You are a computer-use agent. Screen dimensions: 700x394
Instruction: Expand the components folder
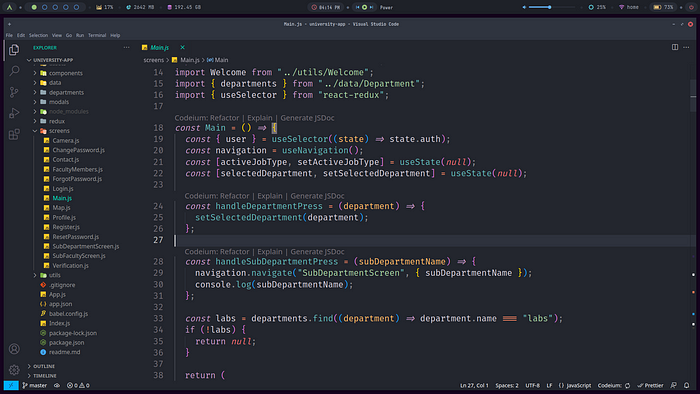coord(66,73)
